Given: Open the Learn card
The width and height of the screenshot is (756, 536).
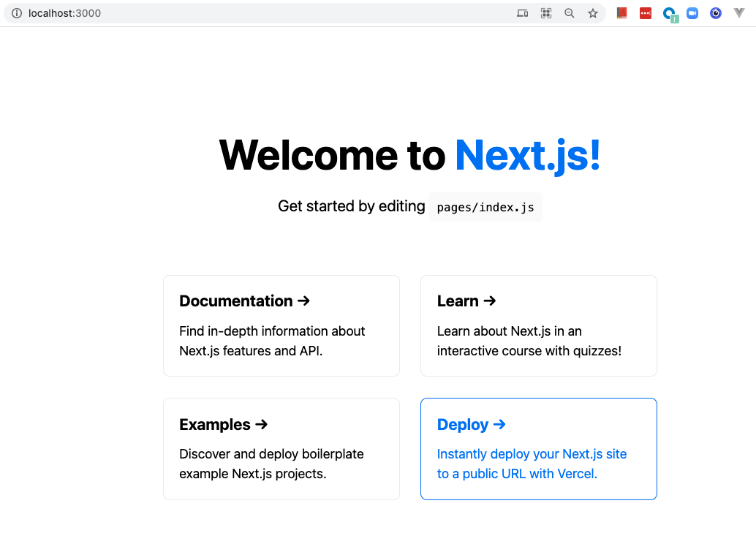Looking at the screenshot, I should point(539,326).
